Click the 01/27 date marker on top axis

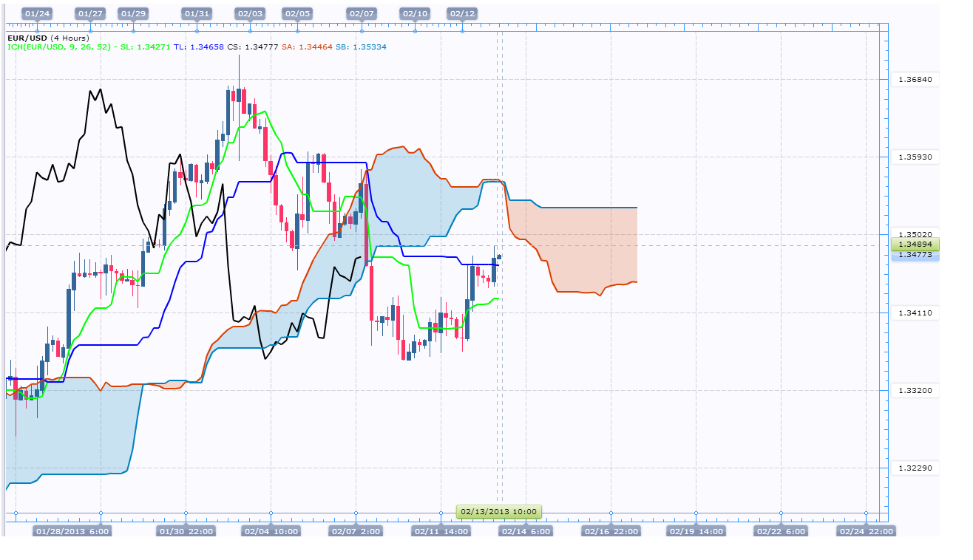coord(90,14)
